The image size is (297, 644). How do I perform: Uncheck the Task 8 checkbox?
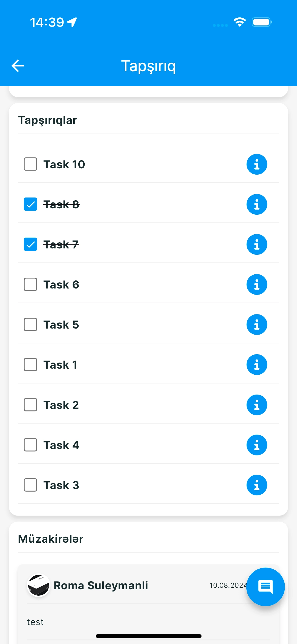tap(30, 204)
